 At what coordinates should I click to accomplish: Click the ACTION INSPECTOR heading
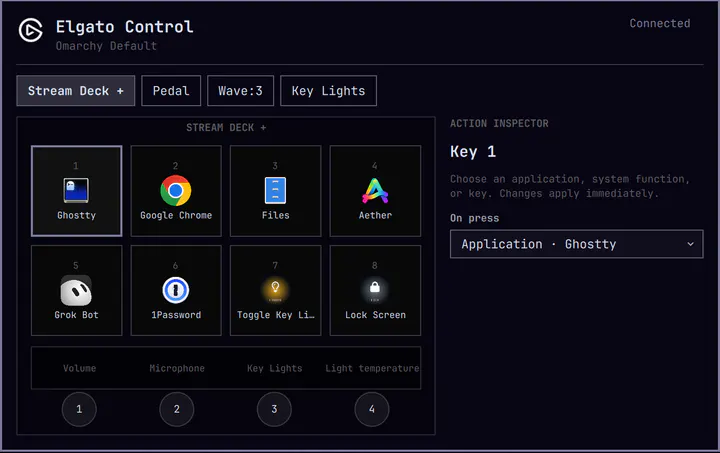[x=499, y=123]
